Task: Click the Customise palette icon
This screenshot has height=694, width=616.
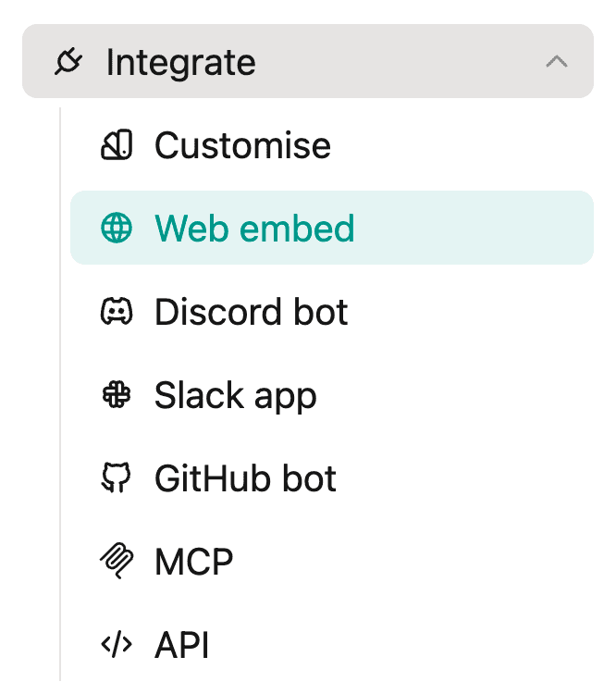Action: pos(117,144)
